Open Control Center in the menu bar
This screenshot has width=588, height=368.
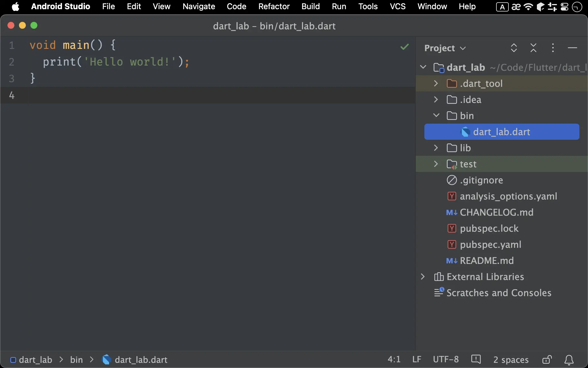tap(564, 7)
